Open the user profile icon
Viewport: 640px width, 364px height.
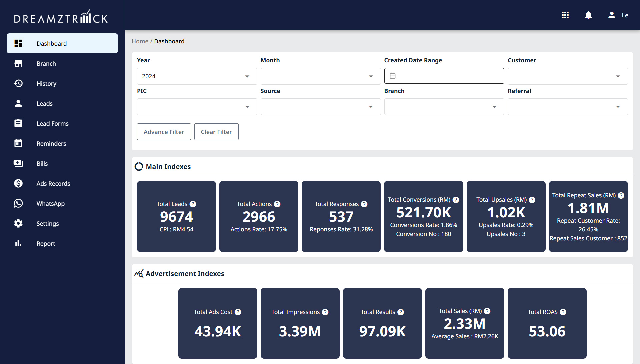point(612,15)
